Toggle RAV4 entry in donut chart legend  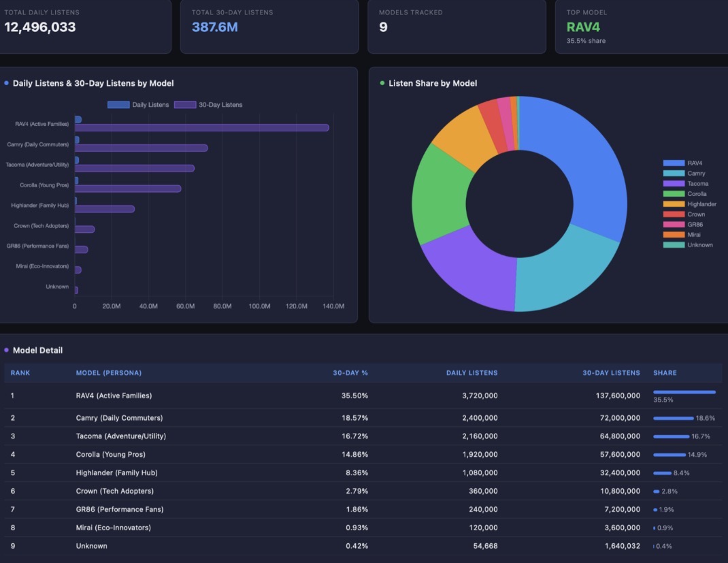pos(682,163)
